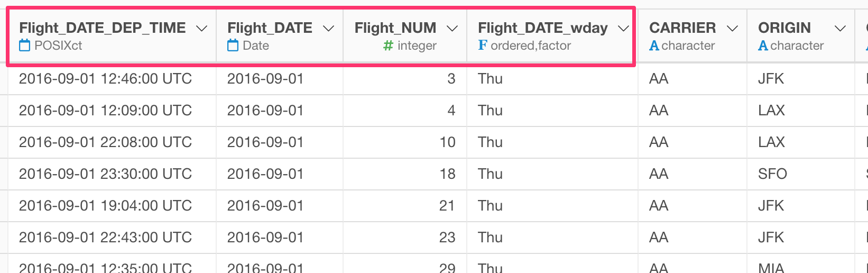
Task: Open Flight_DATE_DEP_TIME column dropdown menu
Action: (x=201, y=28)
